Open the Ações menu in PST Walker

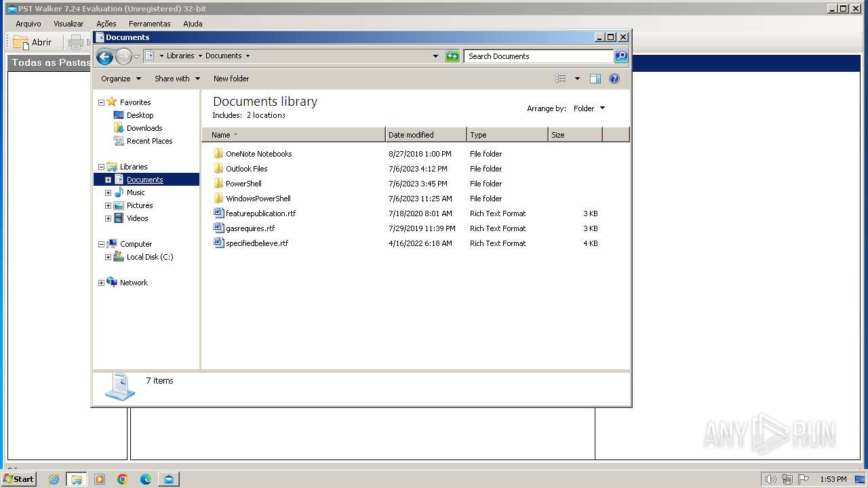[106, 24]
